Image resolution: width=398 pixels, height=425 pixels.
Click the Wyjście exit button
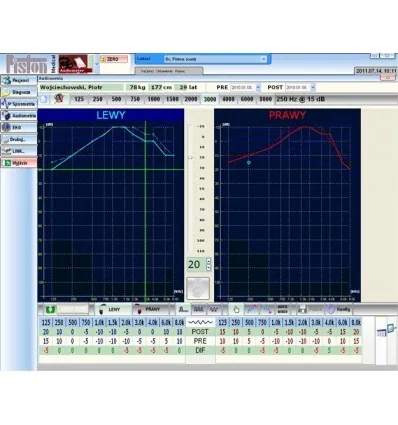[19, 163]
